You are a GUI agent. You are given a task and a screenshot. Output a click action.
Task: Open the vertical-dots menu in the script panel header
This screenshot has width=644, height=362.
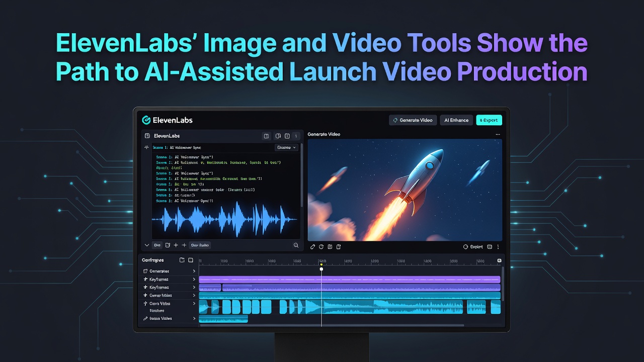(296, 136)
